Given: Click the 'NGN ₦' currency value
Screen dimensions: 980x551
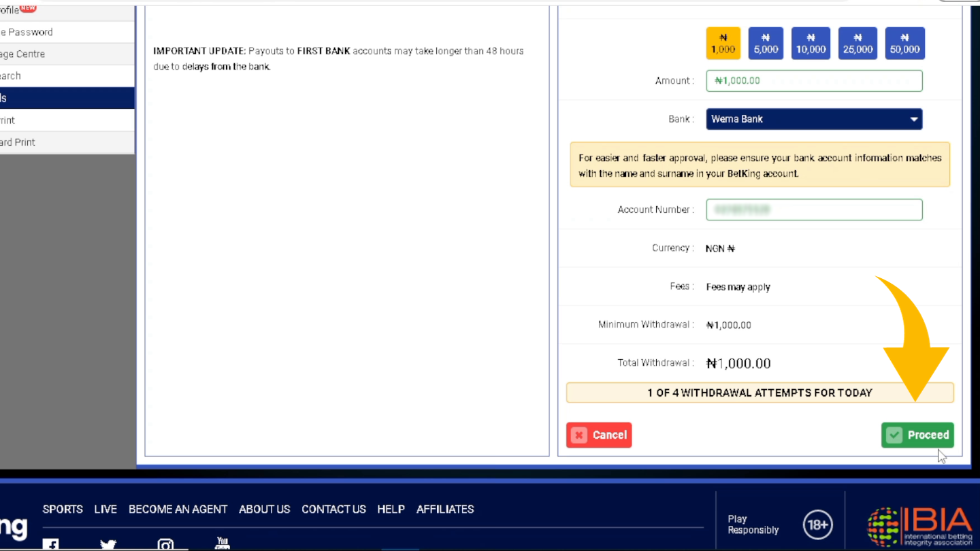Looking at the screenshot, I should pyautogui.click(x=720, y=248).
